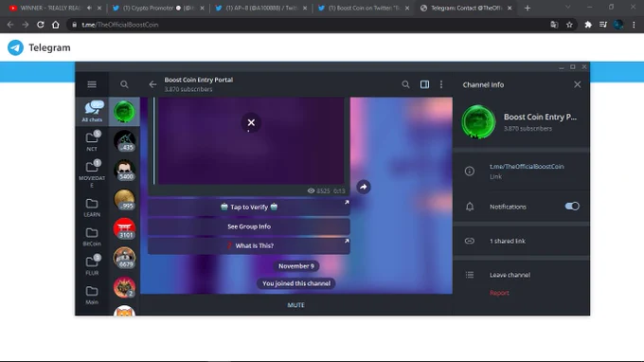Open channel three-dot options menu

click(x=441, y=84)
